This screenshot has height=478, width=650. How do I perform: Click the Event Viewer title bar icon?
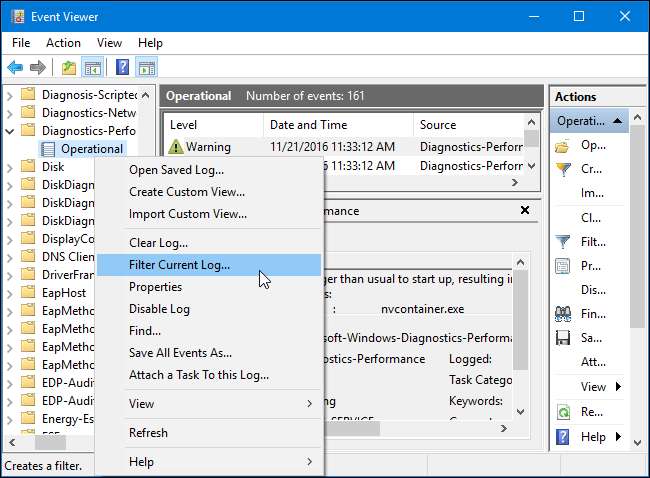tap(18, 17)
